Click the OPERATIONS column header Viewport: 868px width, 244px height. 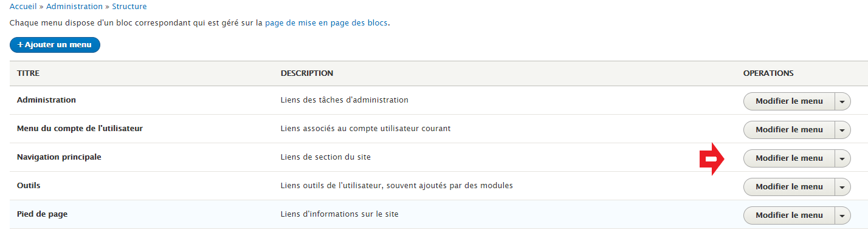coord(768,73)
